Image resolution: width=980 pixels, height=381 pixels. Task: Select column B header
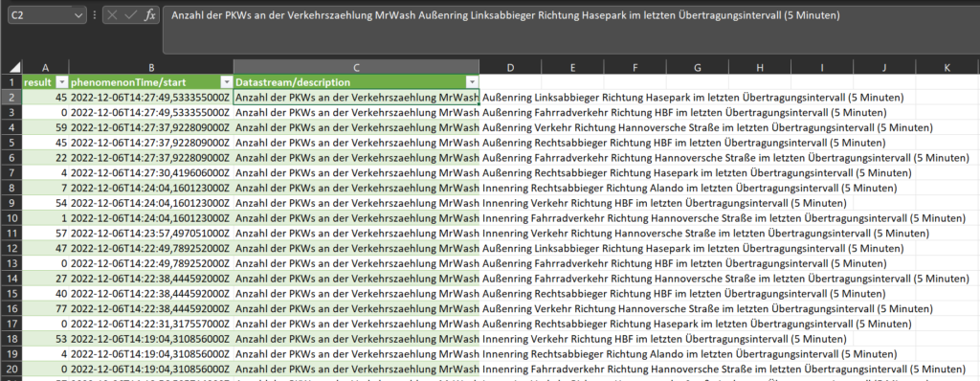point(150,68)
